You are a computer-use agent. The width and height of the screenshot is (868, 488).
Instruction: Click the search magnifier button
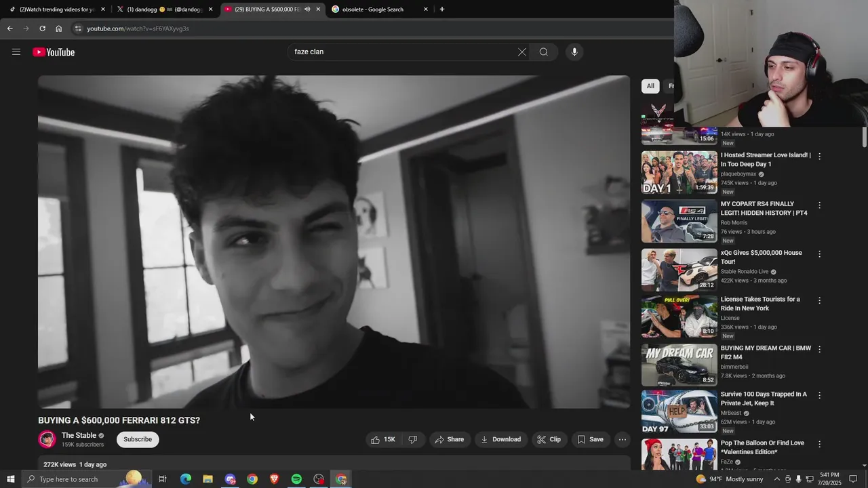coord(544,52)
